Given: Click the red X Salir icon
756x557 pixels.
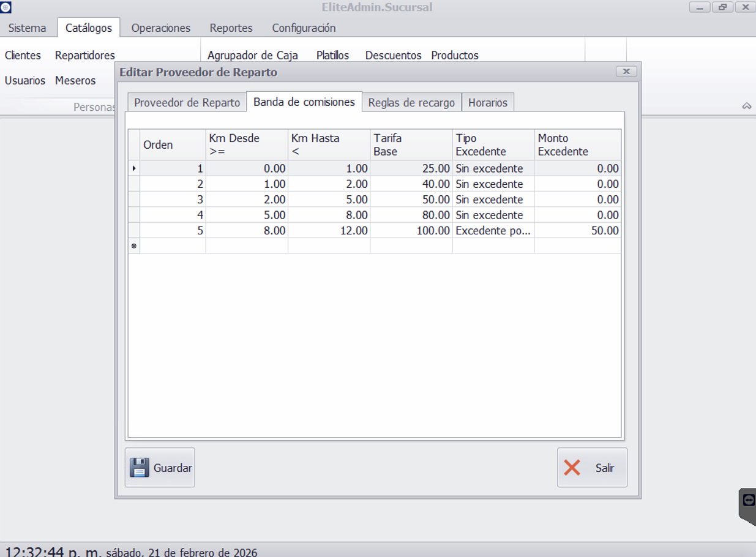Looking at the screenshot, I should [572, 468].
